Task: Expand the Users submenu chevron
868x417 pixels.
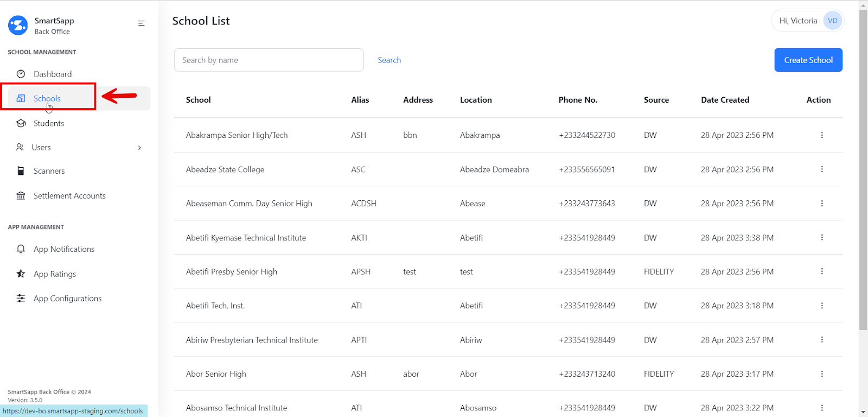Action: [139, 148]
